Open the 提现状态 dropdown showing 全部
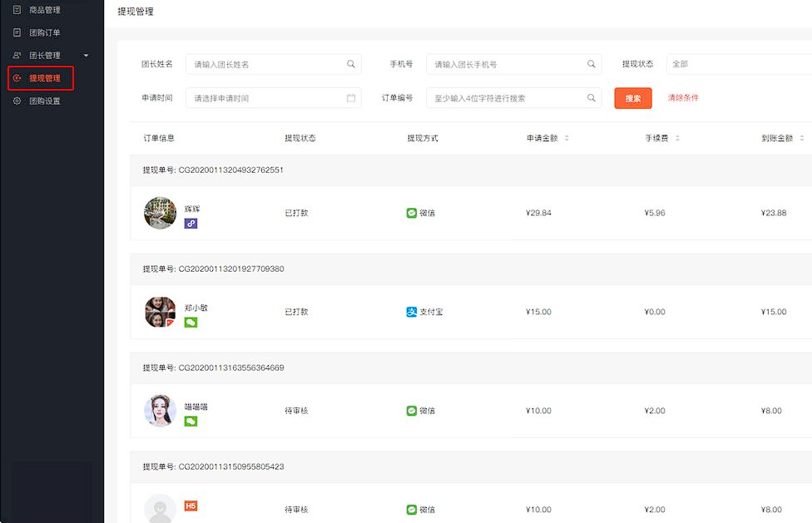The image size is (812, 523). tap(739, 64)
